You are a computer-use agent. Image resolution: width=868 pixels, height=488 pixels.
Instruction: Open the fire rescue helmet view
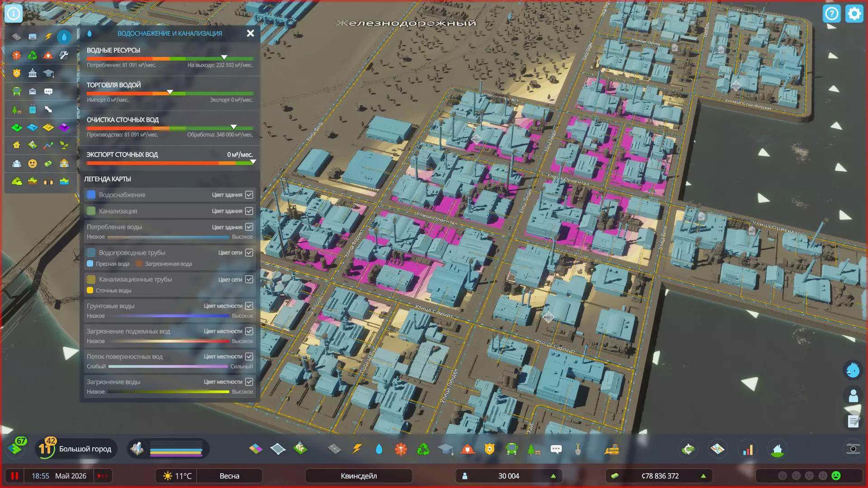48,55
